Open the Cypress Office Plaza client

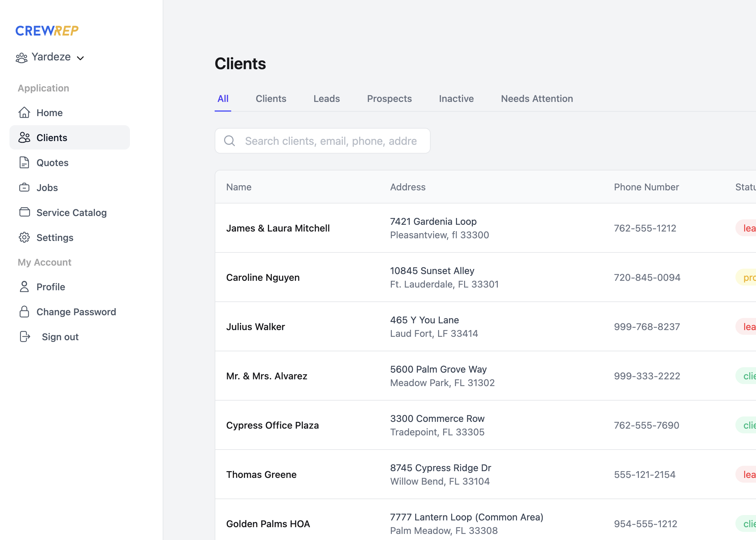(x=272, y=425)
